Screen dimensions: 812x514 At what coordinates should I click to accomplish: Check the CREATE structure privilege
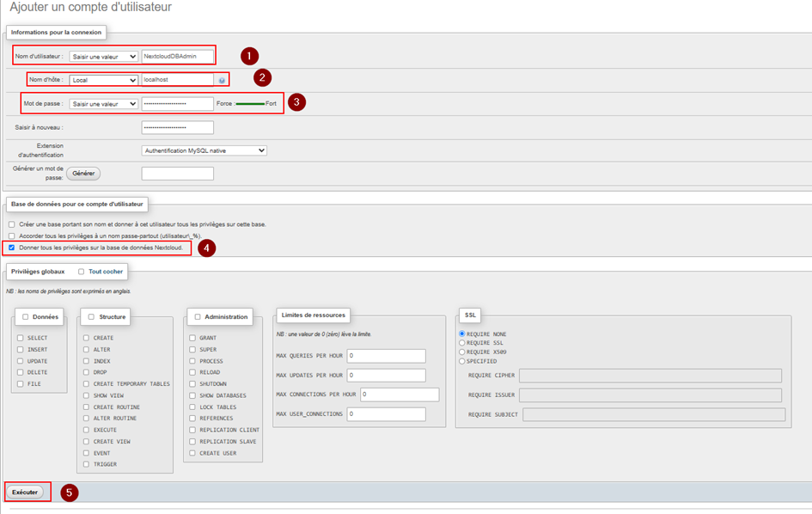[86, 339]
